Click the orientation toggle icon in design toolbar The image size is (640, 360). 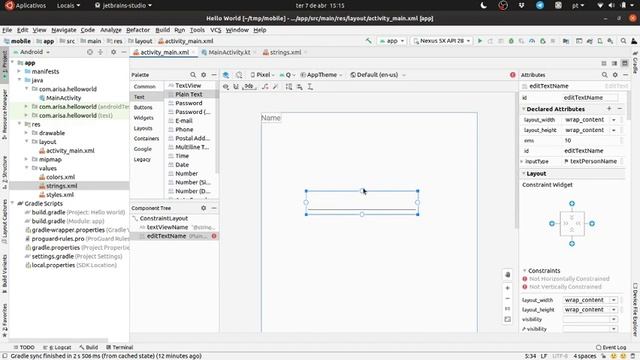[239, 75]
